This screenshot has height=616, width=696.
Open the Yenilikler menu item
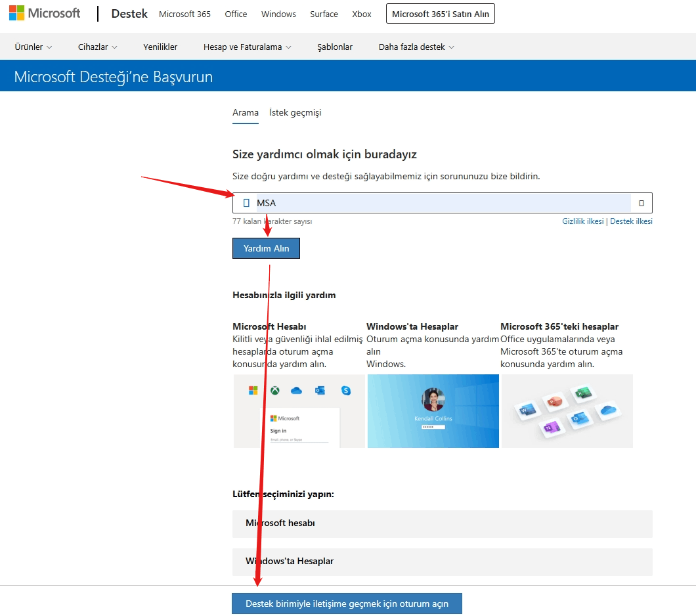(160, 47)
